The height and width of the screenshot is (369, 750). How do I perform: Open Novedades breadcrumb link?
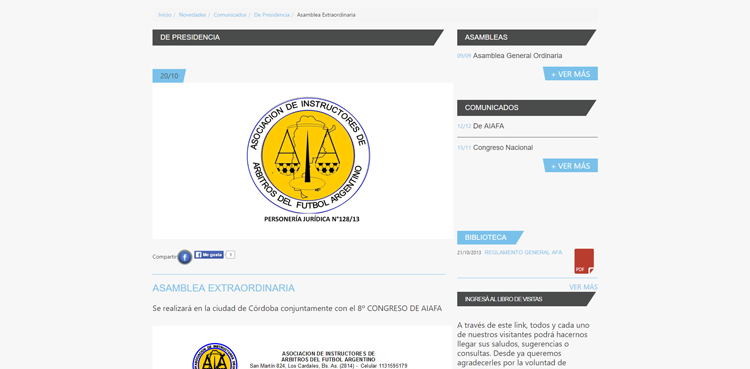tap(192, 15)
